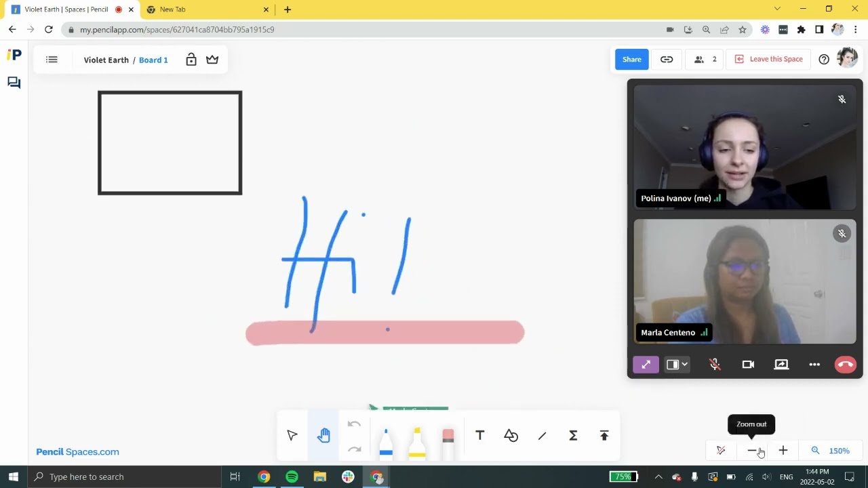Viewport: 868px width, 488px height.
Task: Select the hand pan tool
Action: coord(323,435)
